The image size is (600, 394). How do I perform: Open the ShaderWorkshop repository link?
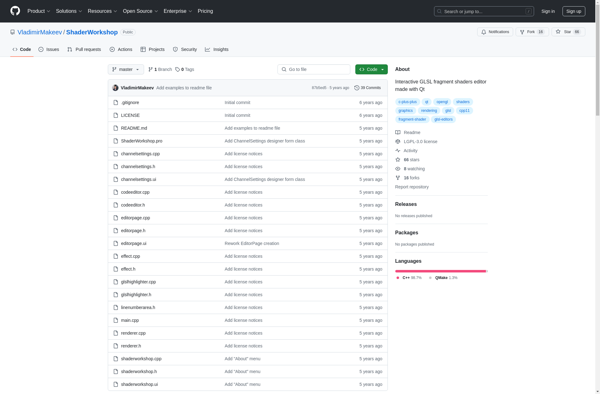pyautogui.click(x=92, y=32)
